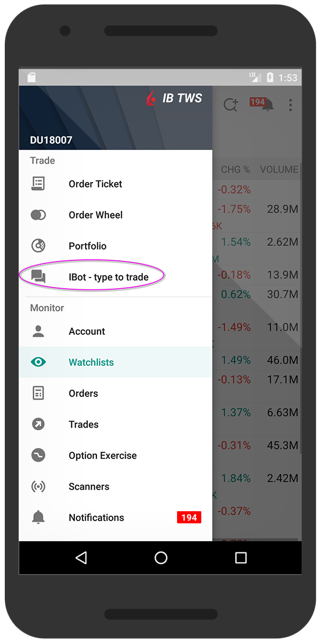Select Notifications from the sidebar
The width and height of the screenshot is (321, 644).
pos(96,517)
